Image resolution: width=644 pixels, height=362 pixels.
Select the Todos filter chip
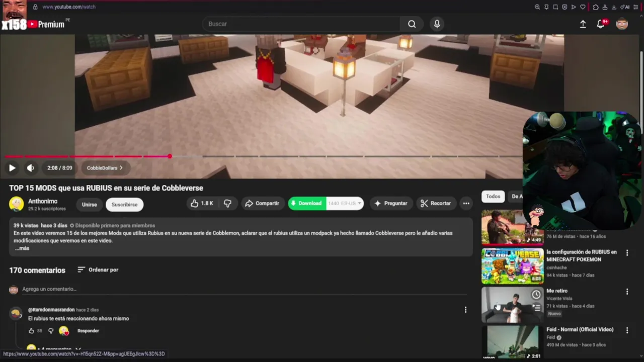pyautogui.click(x=493, y=197)
